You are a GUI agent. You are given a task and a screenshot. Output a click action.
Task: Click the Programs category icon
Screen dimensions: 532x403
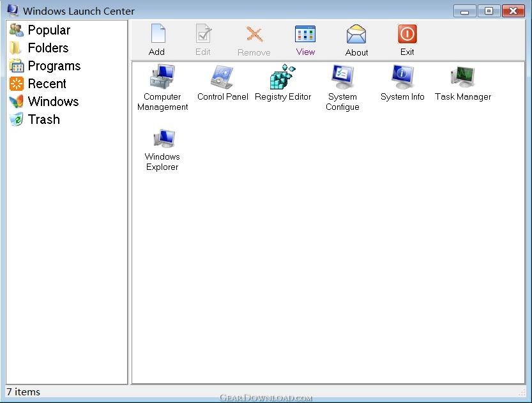(17, 66)
